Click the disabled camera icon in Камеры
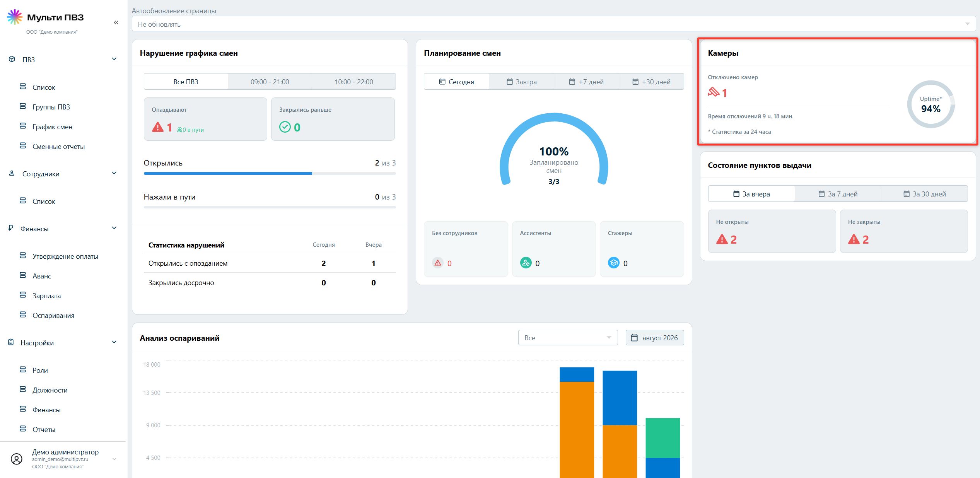 coord(714,92)
